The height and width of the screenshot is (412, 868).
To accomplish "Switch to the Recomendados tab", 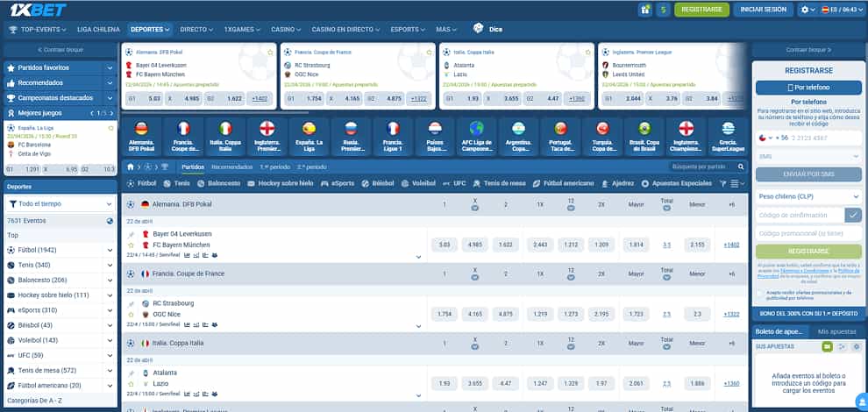I will coord(232,167).
